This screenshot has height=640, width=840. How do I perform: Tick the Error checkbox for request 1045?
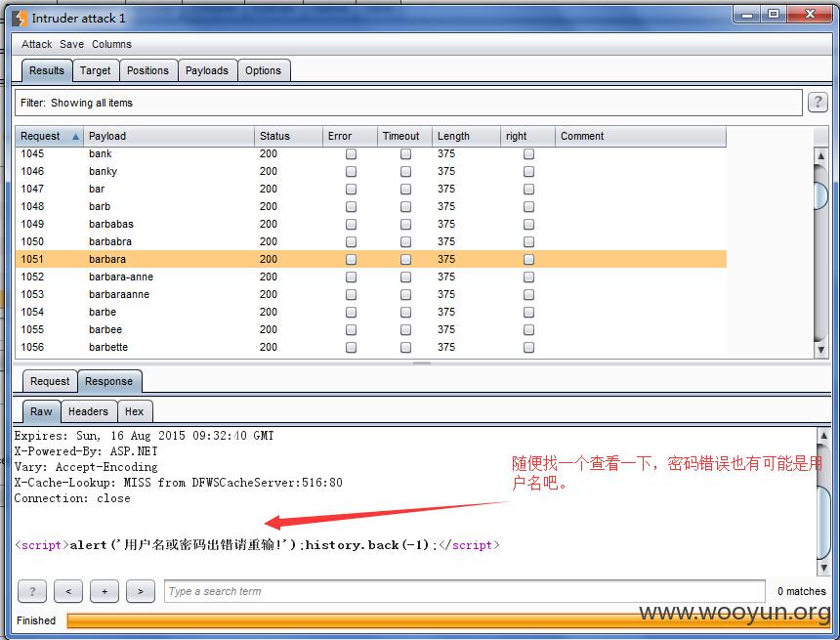(x=351, y=153)
